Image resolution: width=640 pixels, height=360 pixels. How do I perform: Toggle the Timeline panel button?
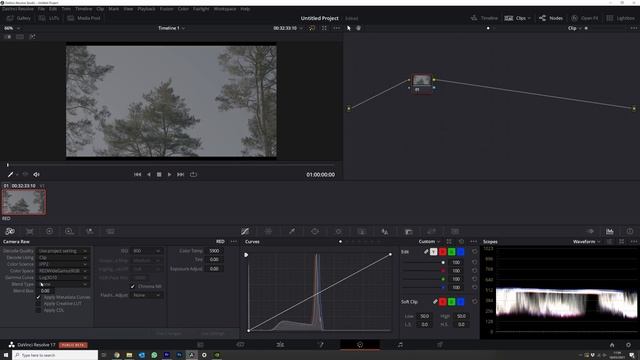click(x=484, y=18)
